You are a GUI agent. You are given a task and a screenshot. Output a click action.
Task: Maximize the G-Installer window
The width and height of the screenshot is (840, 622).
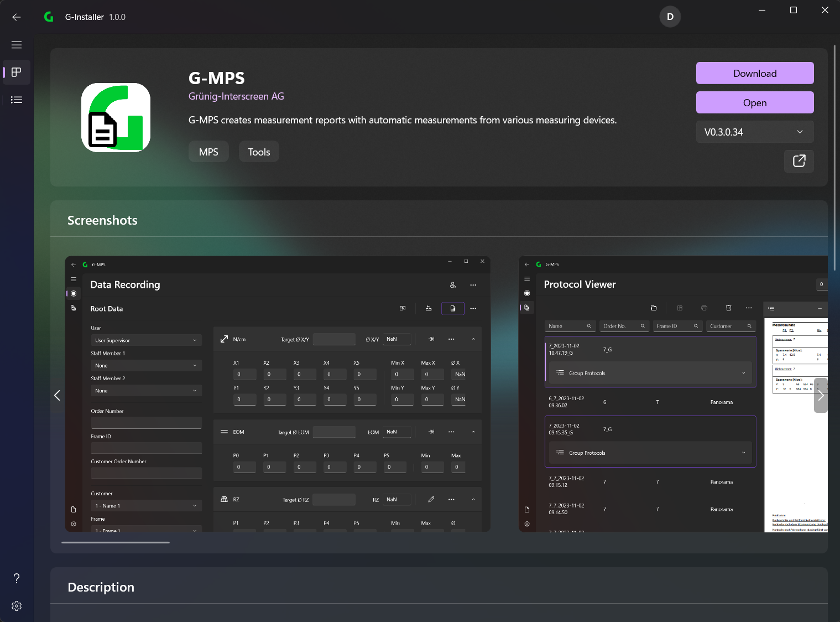tap(794, 10)
